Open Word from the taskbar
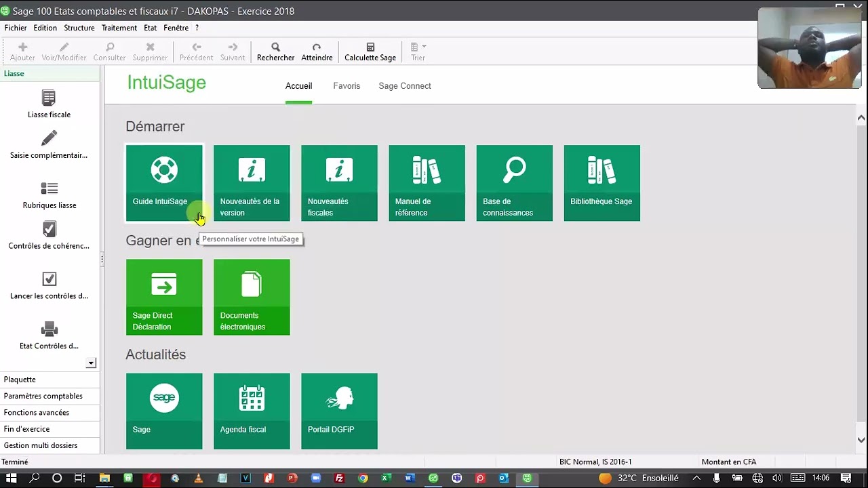The width and height of the screenshot is (868, 488). pos(410,478)
